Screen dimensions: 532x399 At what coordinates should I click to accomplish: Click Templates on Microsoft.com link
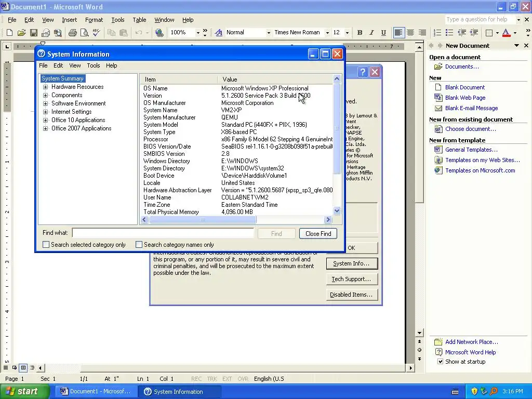[480, 170]
